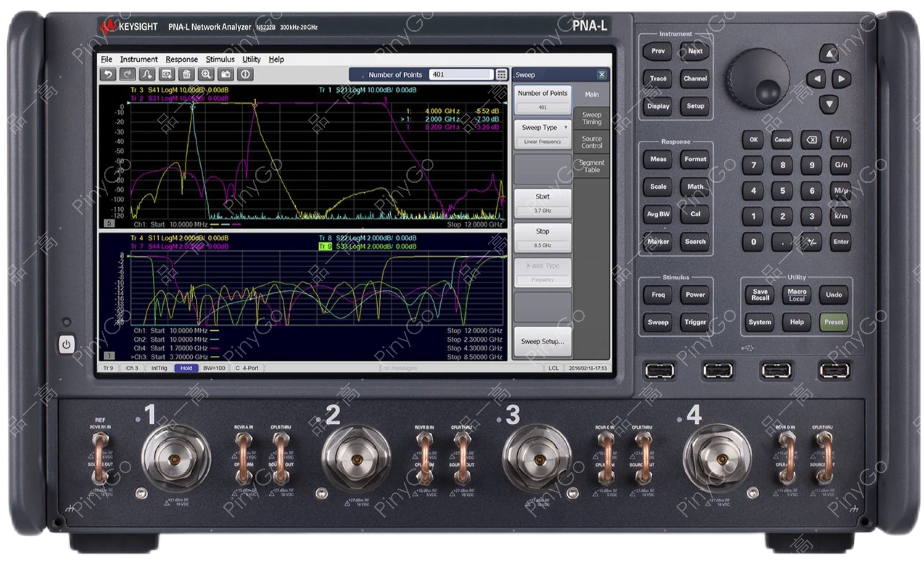Click the trash delete trace icon

click(186, 74)
